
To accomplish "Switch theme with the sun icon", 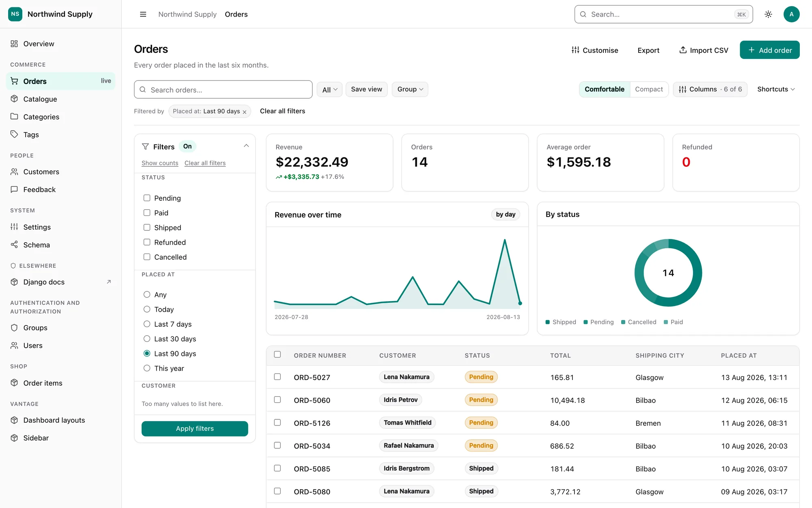I will pos(768,14).
